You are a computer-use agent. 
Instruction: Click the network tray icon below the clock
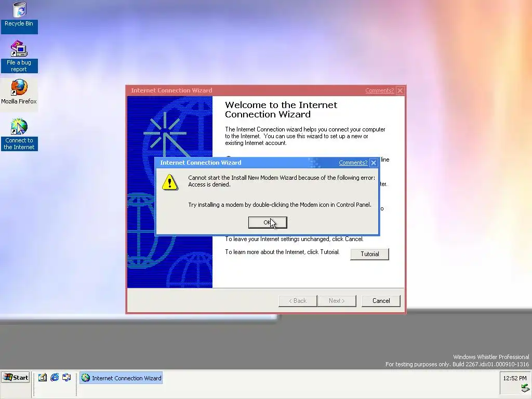point(525,389)
